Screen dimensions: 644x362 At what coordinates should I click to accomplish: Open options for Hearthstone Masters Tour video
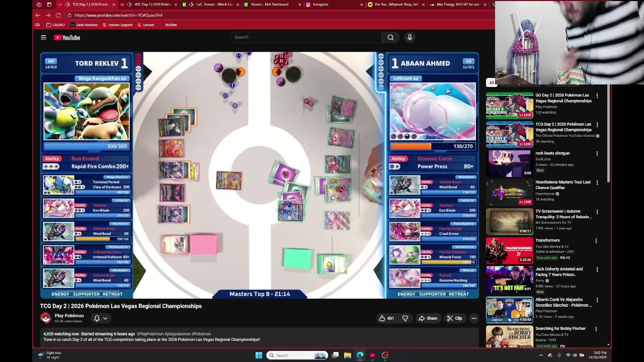[597, 183]
